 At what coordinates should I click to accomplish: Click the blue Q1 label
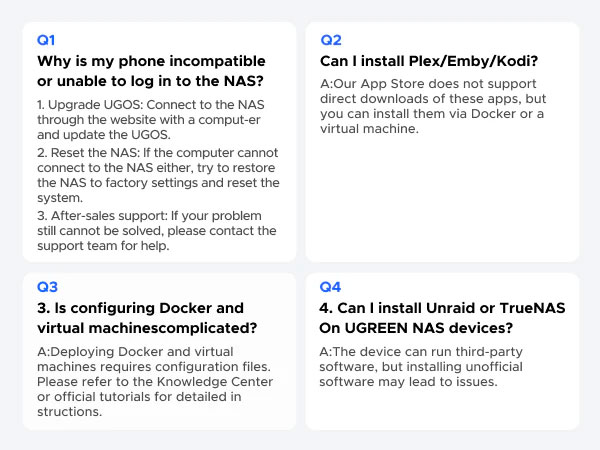pyautogui.click(x=46, y=40)
